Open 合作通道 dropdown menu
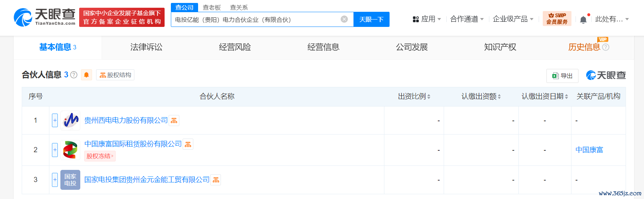The image size is (644, 199). point(467,19)
